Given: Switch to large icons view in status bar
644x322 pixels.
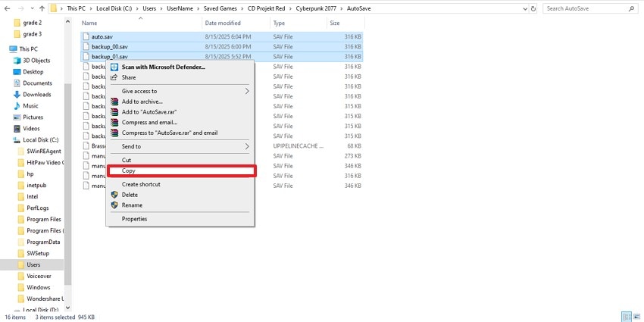Looking at the screenshot, I should (637, 317).
